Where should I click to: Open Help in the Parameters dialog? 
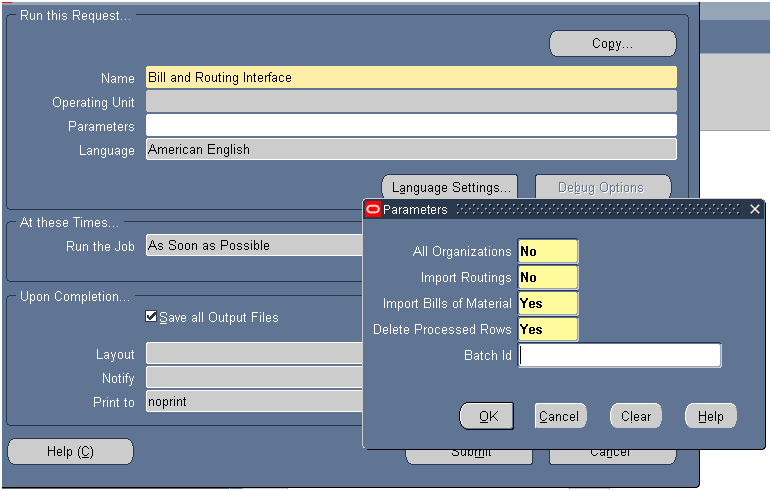[710, 416]
